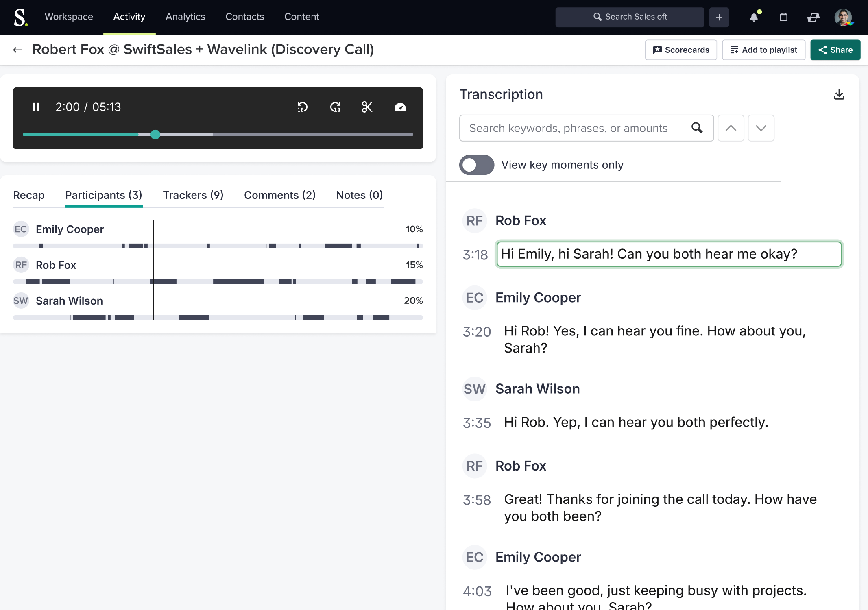Jump to previous search match
The height and width of the screenshot is (610, 868).
(731, 128)
